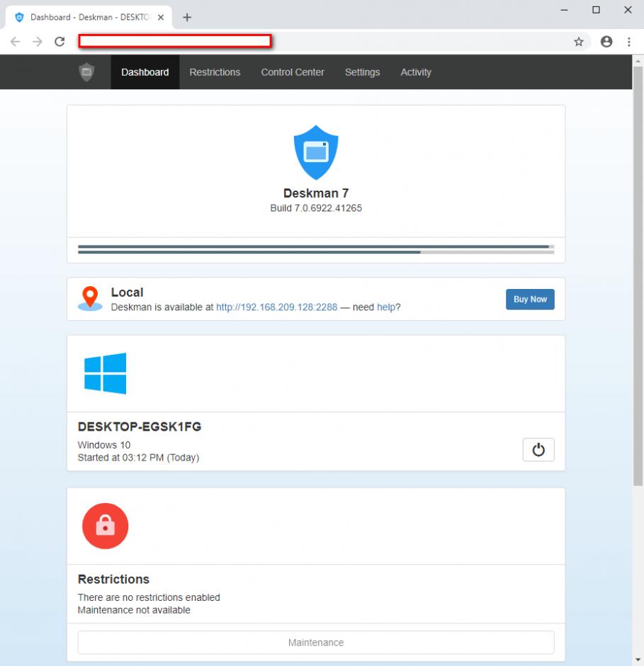644x666 pixels.
Task: Click the red padlock restrictions icon
Action: (106, 526)
